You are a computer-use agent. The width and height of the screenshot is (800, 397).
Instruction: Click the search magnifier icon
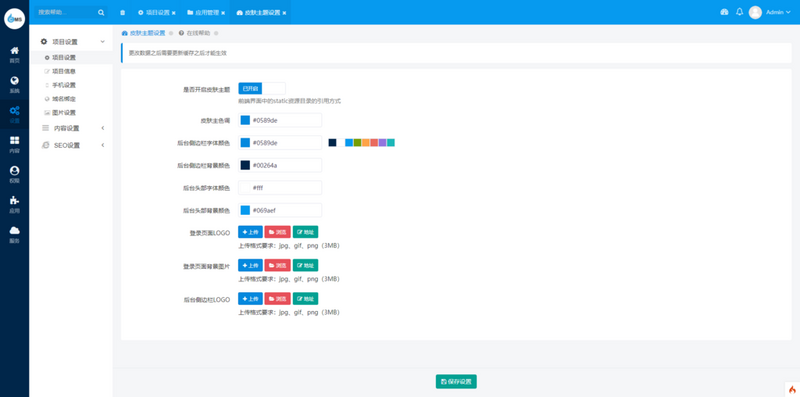(x=101, y=12)
